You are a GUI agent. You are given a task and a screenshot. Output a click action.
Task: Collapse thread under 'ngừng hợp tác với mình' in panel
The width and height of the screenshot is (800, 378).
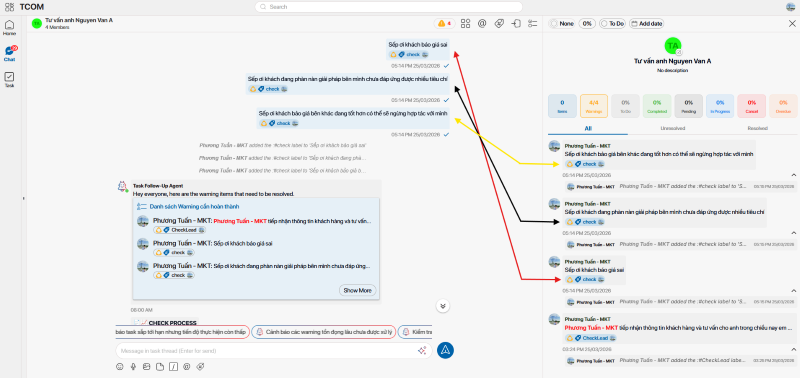pyautogui.click(x=793, y=175)
